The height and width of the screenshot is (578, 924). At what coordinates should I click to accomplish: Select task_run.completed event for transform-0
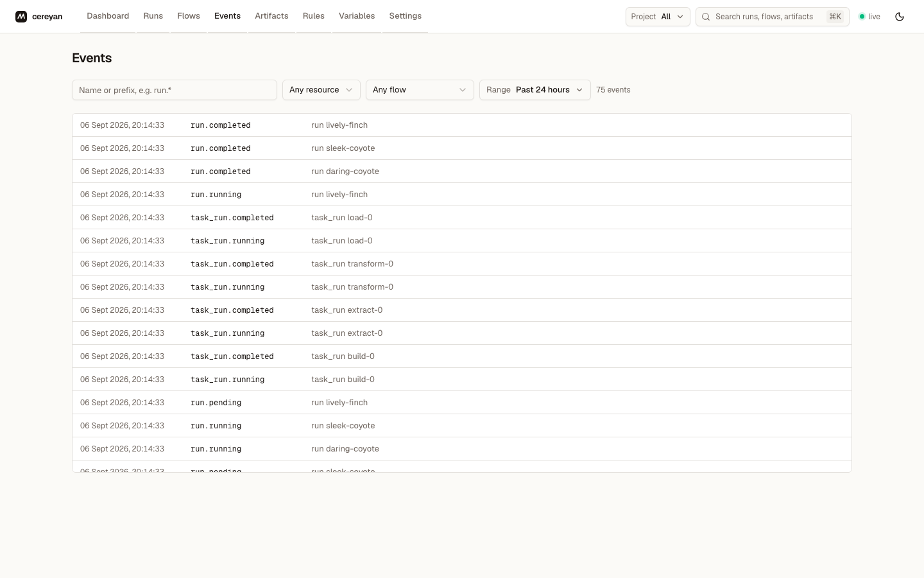(462, 264)
